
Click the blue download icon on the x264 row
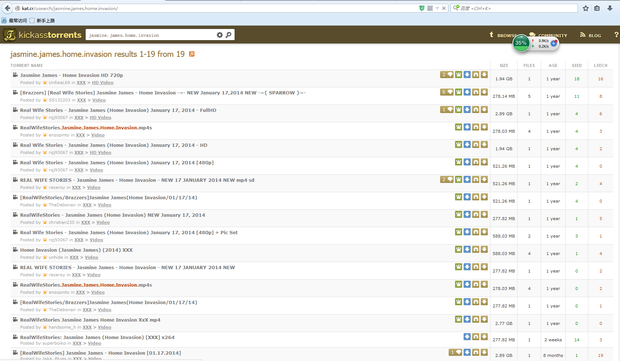pyautogui.click(x=467, y=336)
